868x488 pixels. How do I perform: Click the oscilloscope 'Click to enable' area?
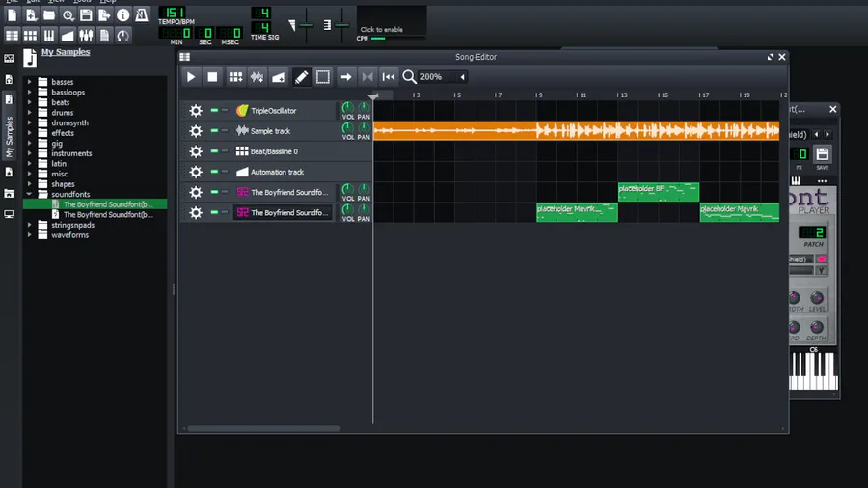click(x=392, y=20)
